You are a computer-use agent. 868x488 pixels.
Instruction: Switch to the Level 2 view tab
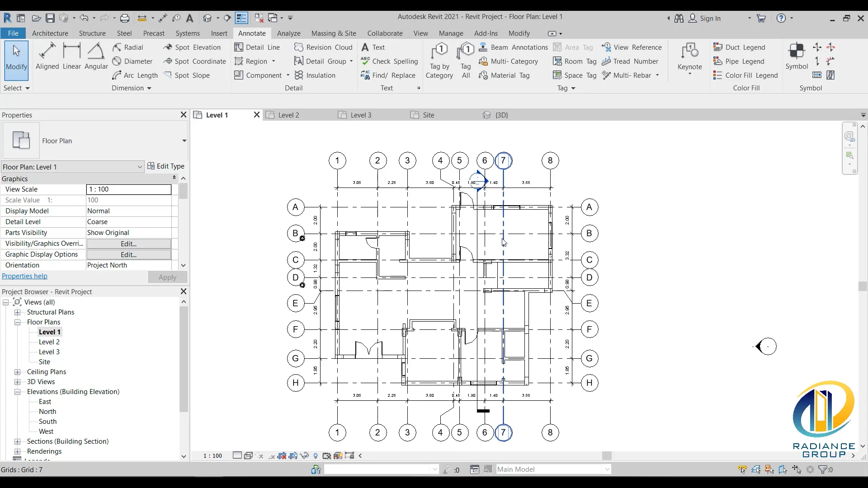tap(288, 115)
